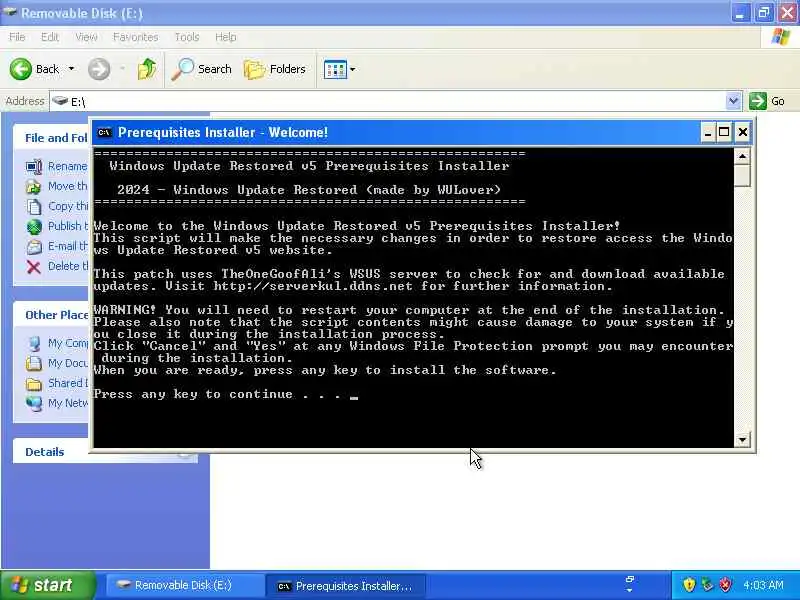
Task: Open the Tools menu
Action: (187, 37)
